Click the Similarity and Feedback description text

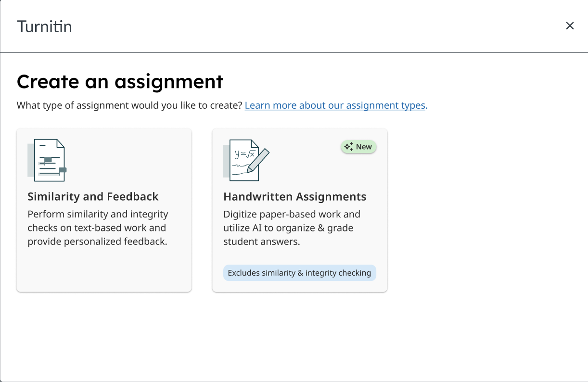click(98, 228)
